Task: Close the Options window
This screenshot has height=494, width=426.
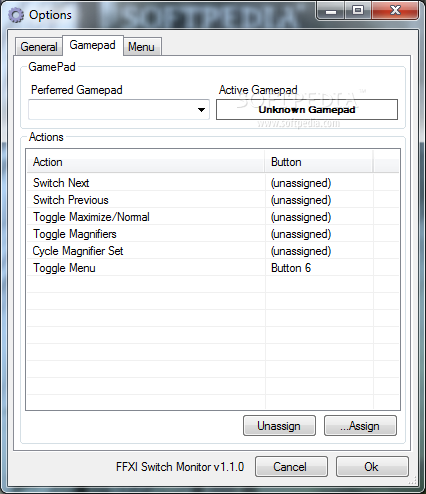Action: [x=395, y=11]
